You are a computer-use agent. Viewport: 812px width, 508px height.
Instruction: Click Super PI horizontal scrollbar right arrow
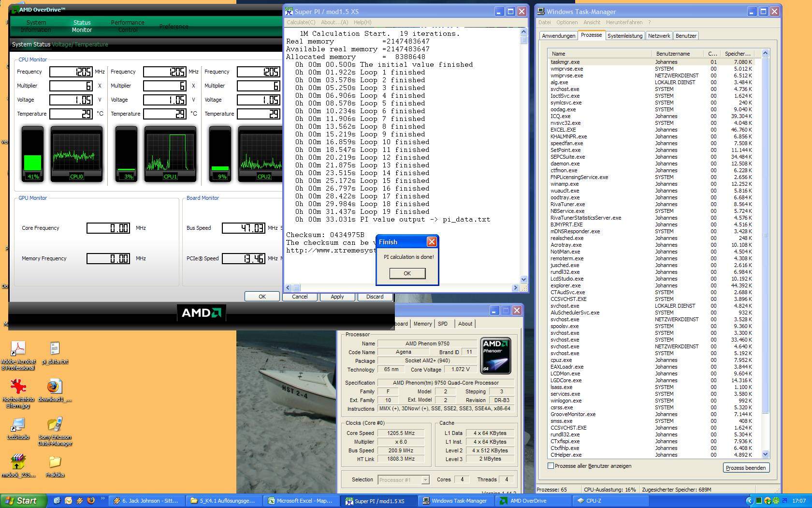tap(515, 287)
